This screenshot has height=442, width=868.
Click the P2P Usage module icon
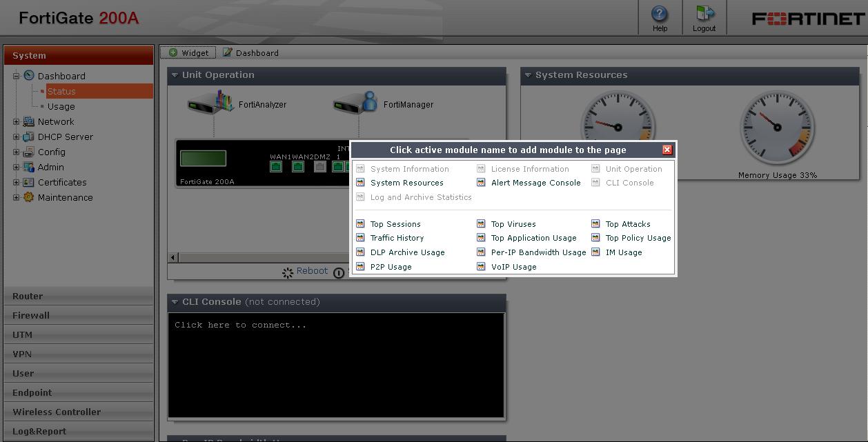coord(360,267)
